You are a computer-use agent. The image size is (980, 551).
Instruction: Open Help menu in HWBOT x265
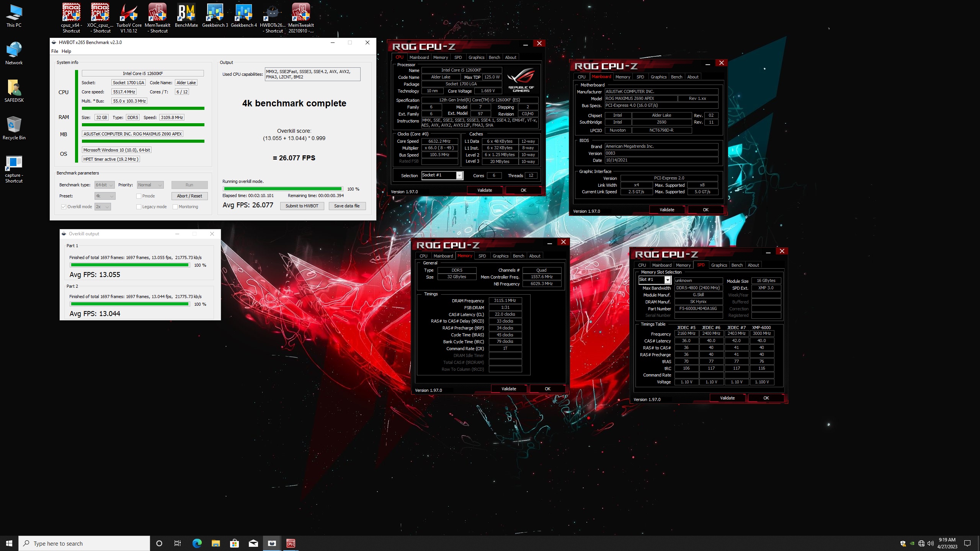[x=66, y=51]
